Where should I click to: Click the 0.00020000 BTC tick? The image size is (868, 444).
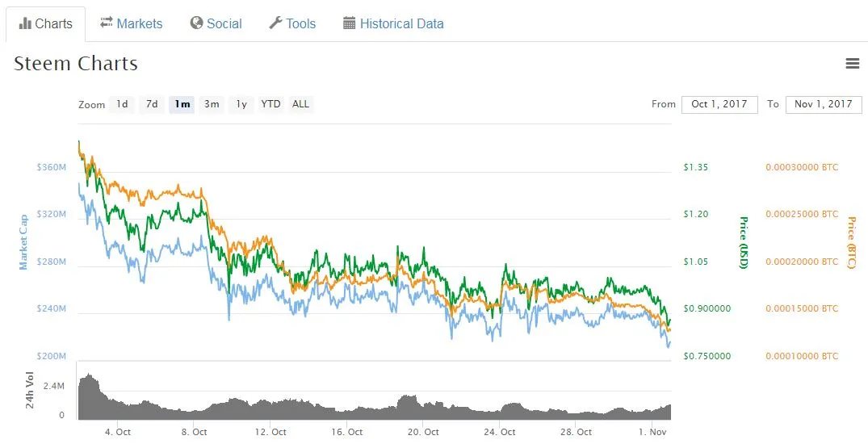coord(802,262)
